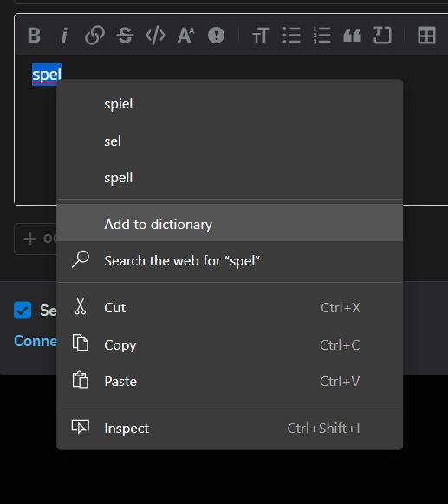Toggle bold formatting in editor toolbar
Viewport: 448px width, 504px height.
(x=34, y=35)
